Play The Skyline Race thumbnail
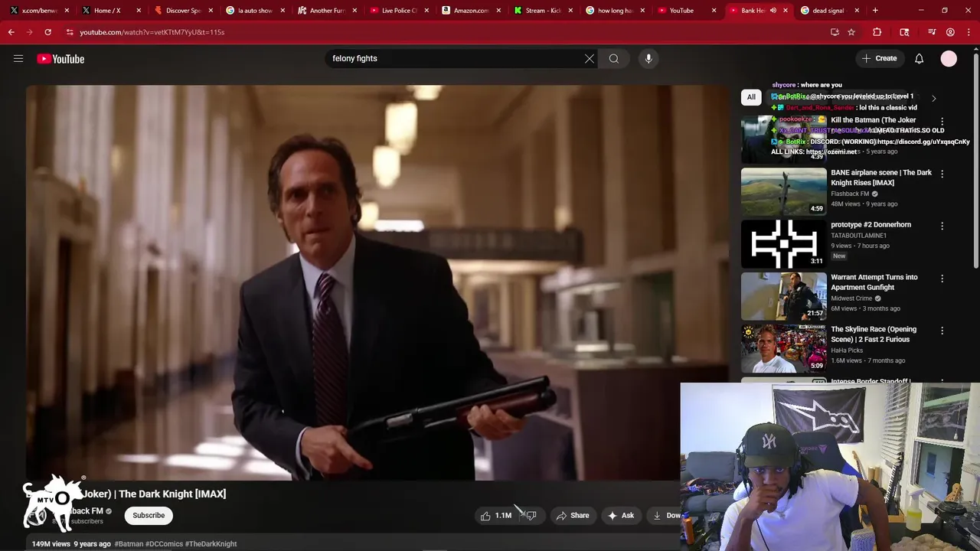The width and height of the screenshot is (980, 551). click(783, 349)
